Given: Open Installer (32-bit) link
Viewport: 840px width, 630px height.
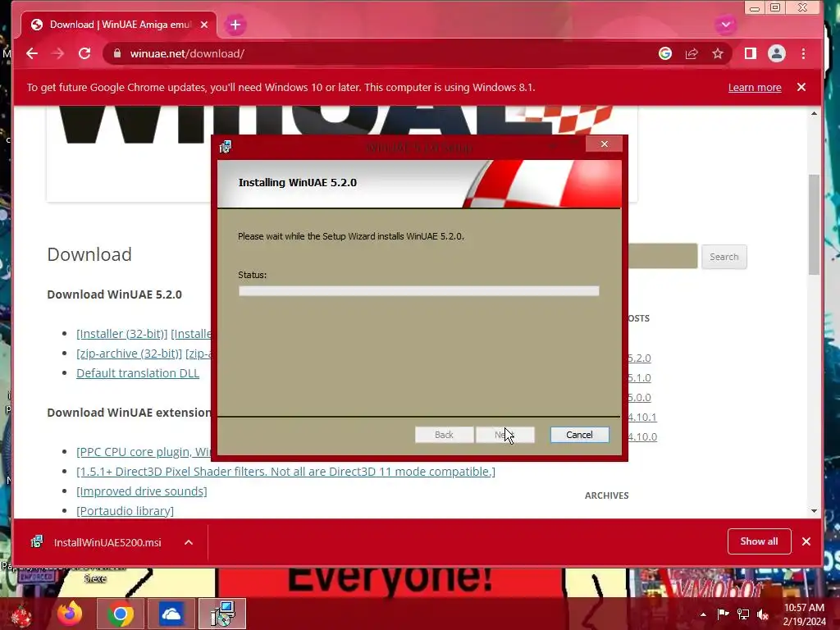Looking at the screenshot, I should point(121,334).
